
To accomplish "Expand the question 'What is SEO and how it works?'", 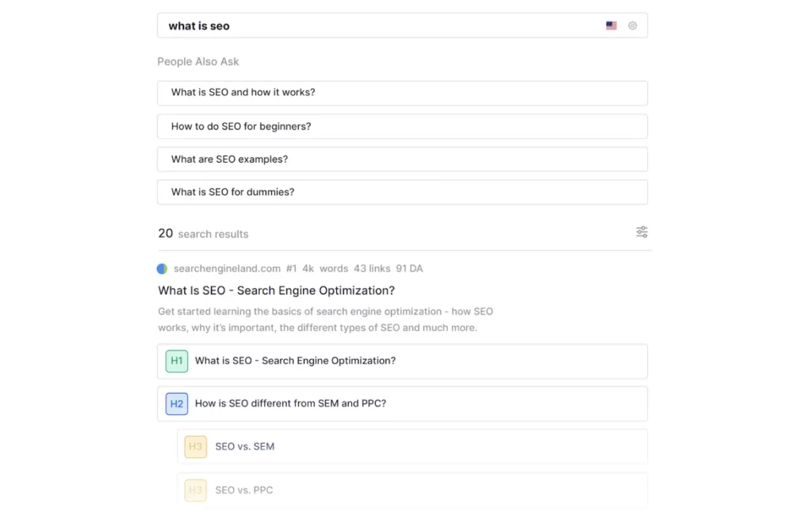I will 402,93.
